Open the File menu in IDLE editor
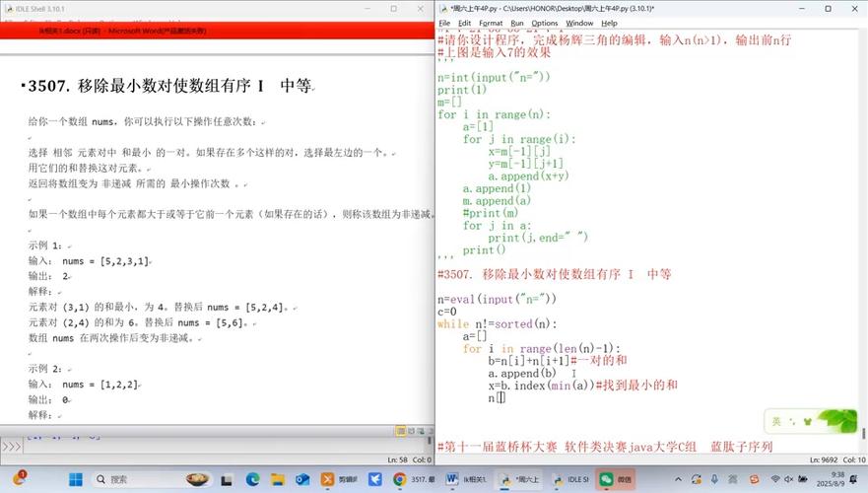This screenshot has height=493, width=868. [x=445, y=23]
